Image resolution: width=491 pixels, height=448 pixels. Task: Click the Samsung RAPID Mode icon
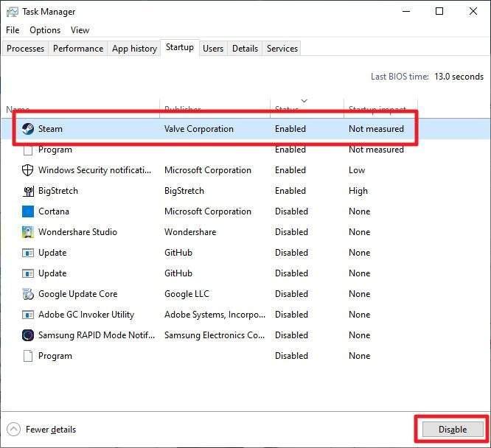[28, 335]
